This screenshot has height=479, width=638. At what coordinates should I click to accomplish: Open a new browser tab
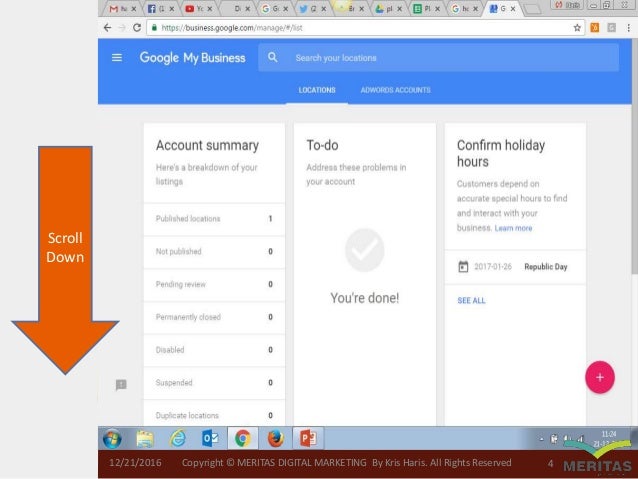pos(531,9)
